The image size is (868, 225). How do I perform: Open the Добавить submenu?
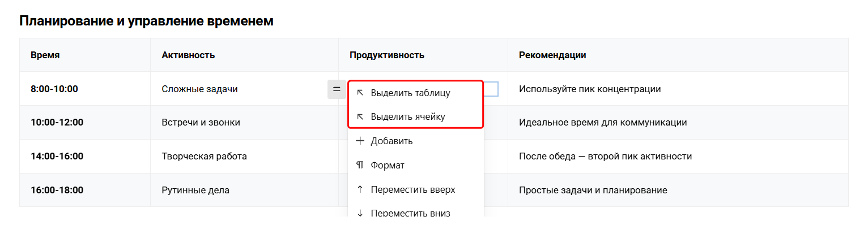(x=416, y=141)
